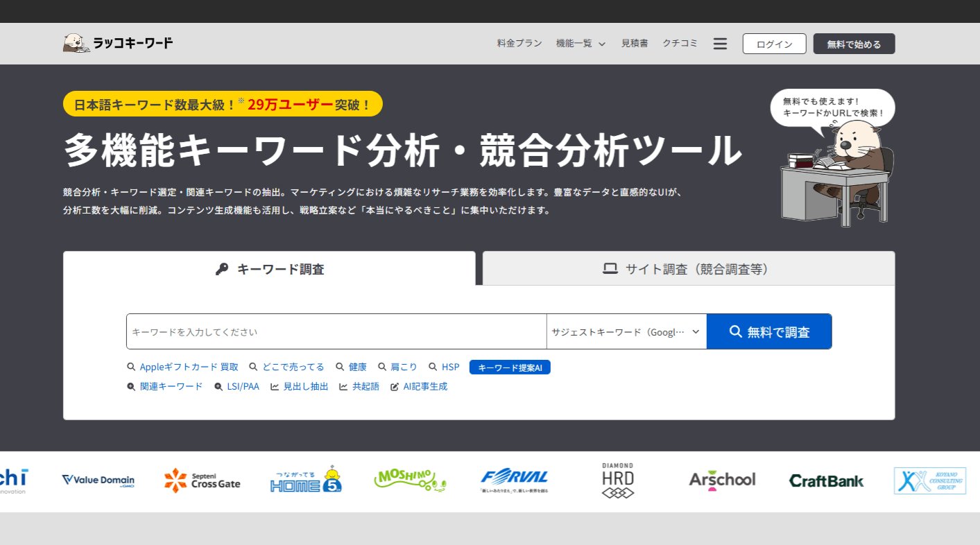
Task: Select the どこで売ってる suggestion link
Action: [x=293, y=367]
